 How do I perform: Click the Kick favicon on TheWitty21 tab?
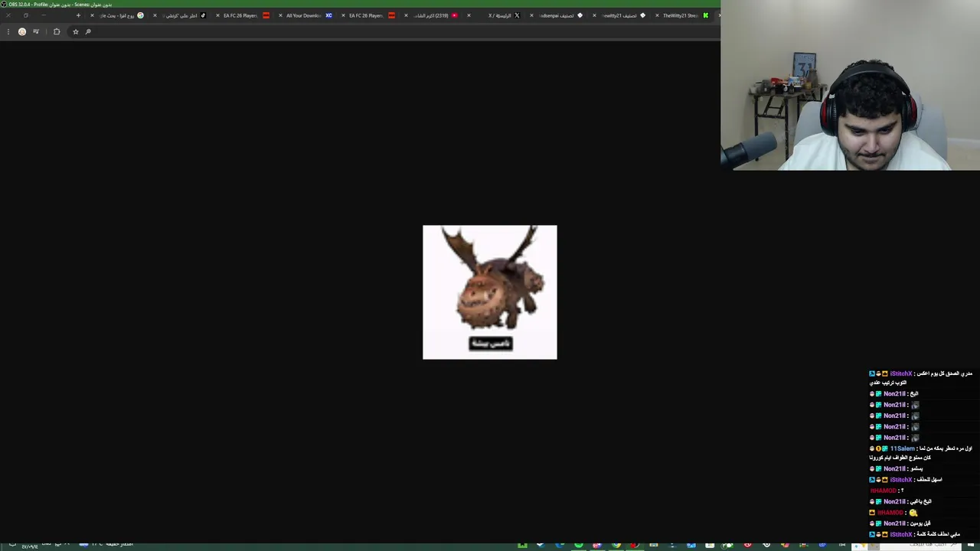(705, 15)
